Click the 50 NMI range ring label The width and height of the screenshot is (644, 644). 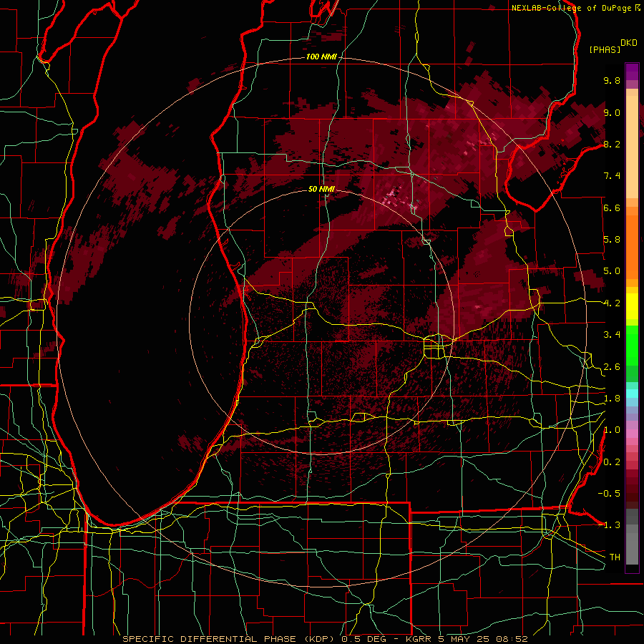[321, 189]
